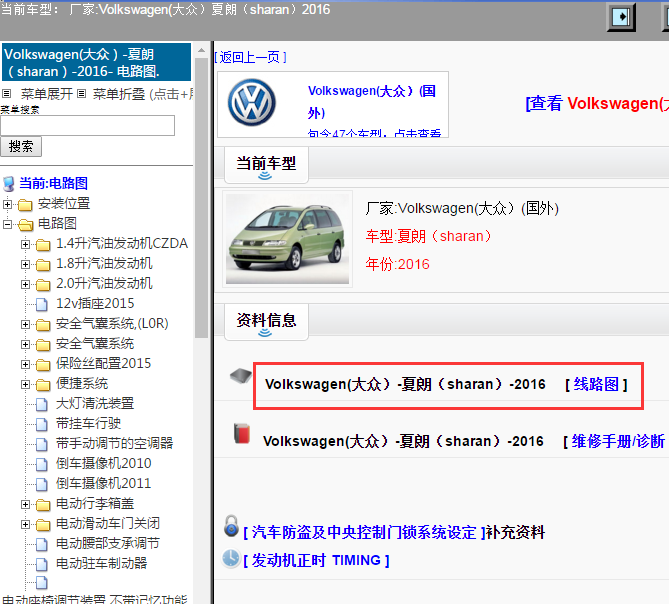Click the padlock icon beside 汽车防盗 link
This screenshot has height=604, width=669.
(x=231, y=526)
